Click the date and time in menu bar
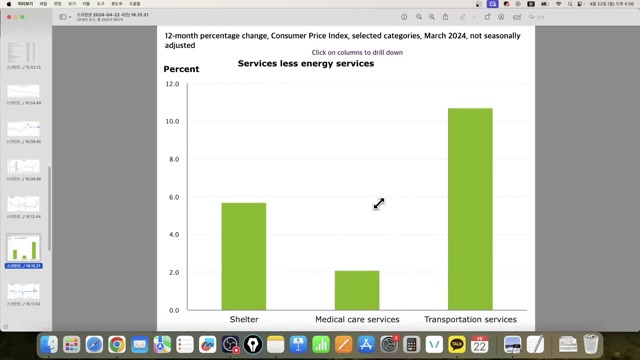The image size is (640, 360). point(611,4)
